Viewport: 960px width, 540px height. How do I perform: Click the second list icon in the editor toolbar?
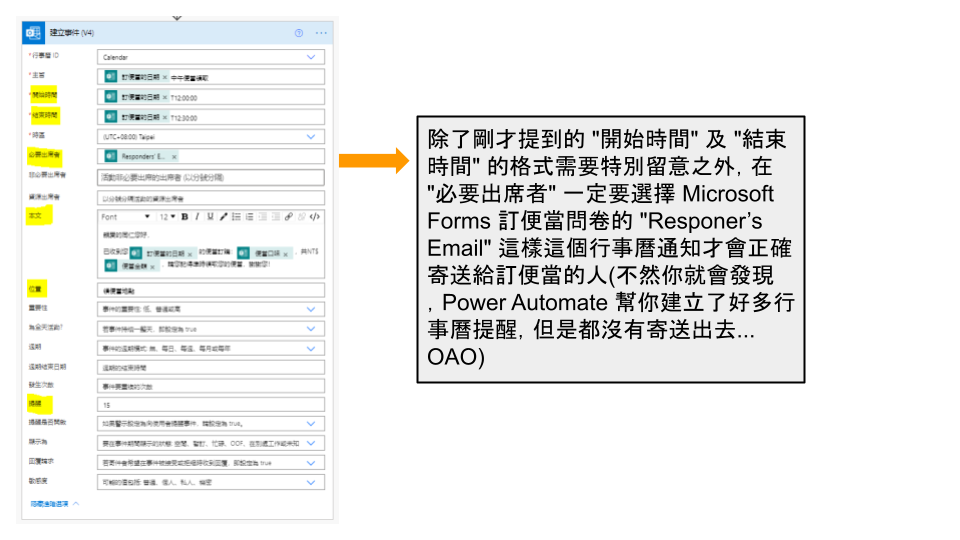pos(250,217)
